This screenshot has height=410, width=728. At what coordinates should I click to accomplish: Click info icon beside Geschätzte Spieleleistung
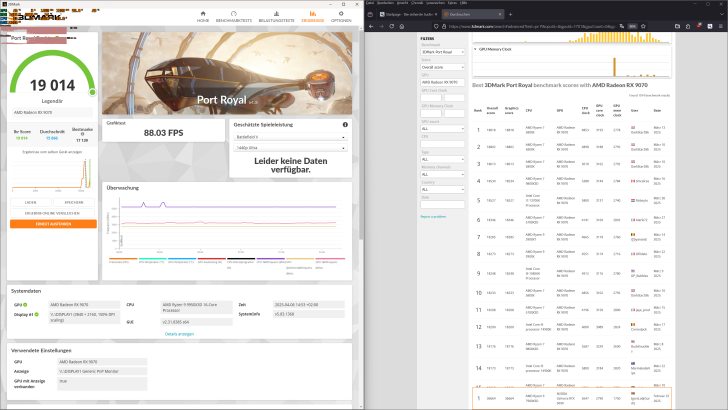point(345,124)
